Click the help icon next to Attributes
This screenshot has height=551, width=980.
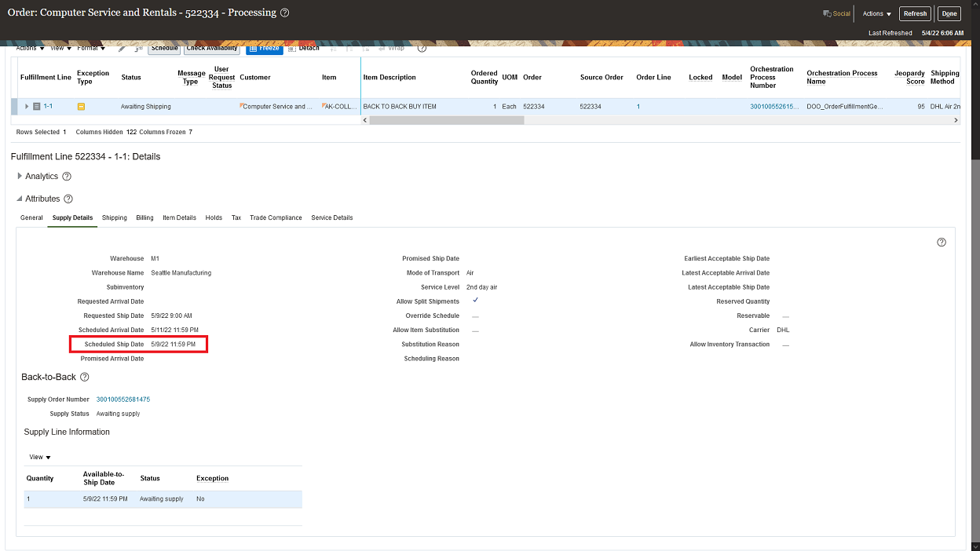coord(68,199)
